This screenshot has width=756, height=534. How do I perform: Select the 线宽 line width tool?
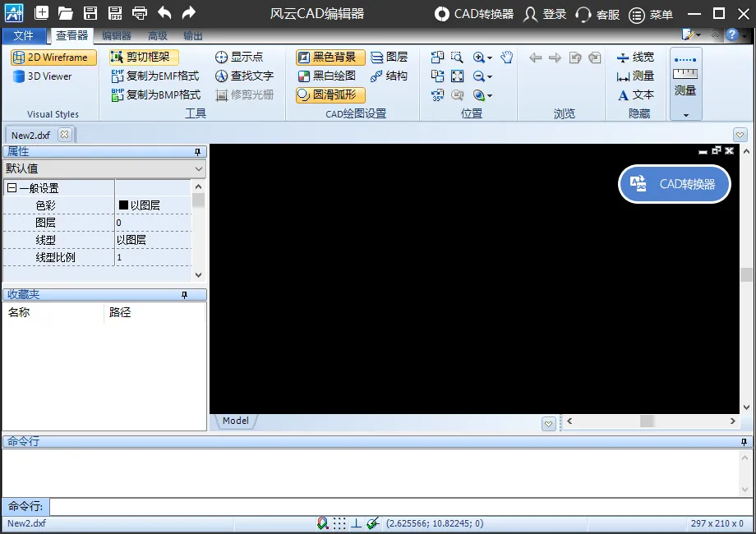(635, 58)
